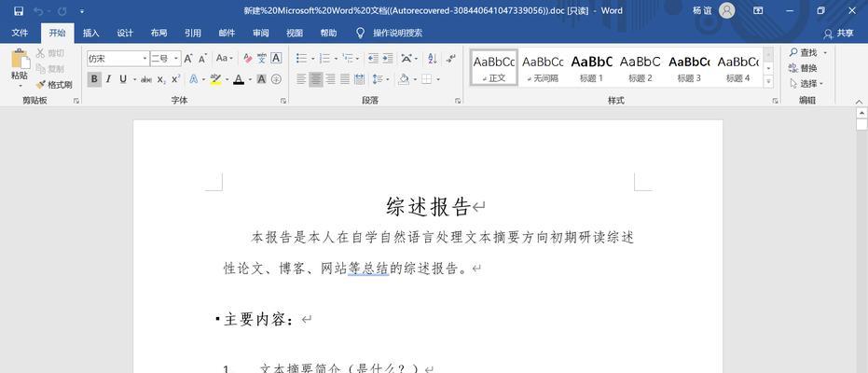This screenshot has height=373, width=868.
Task: Click the document title 综述报告
Action: click(428, 206)
